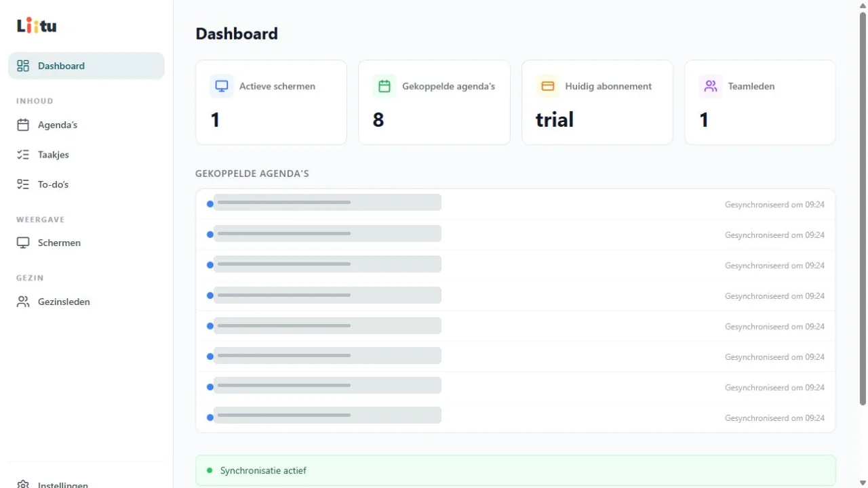Go to the To-do's page
The image size is (868, 488).
tap(86, 184)
